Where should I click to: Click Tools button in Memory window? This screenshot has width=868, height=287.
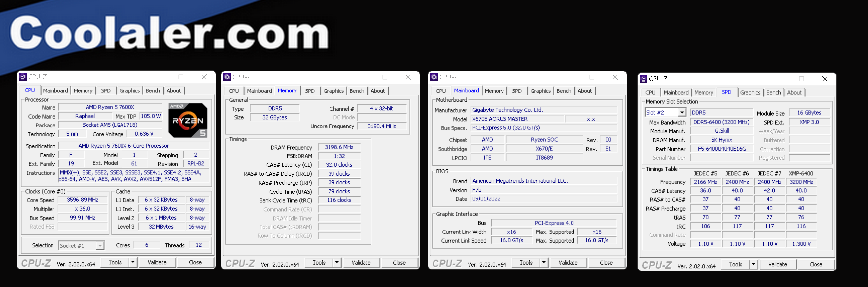click(x=319, y=262)
